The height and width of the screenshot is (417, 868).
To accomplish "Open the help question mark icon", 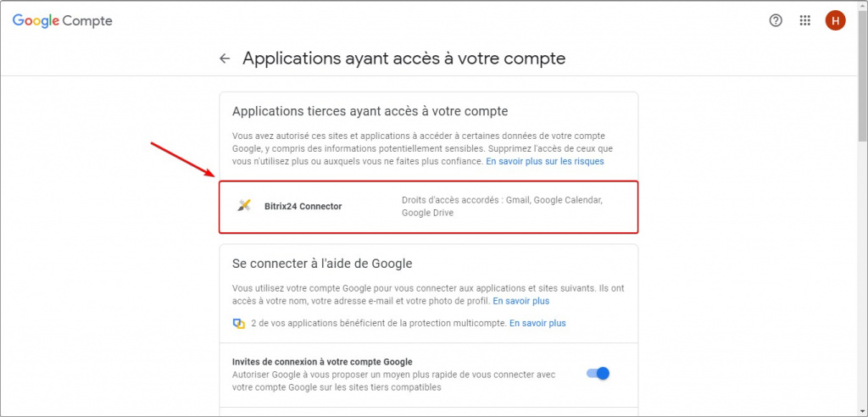I will pyautogui.click(x=776, y=21).
